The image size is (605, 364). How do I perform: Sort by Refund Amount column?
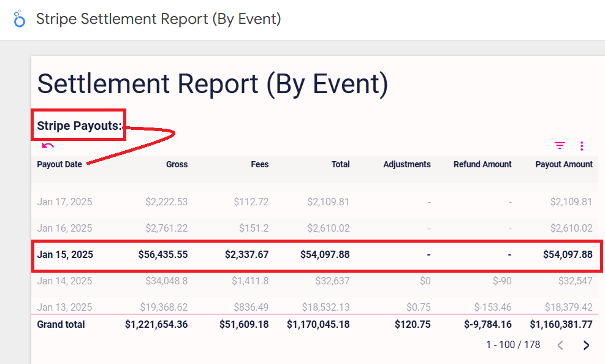coord(482,164)
